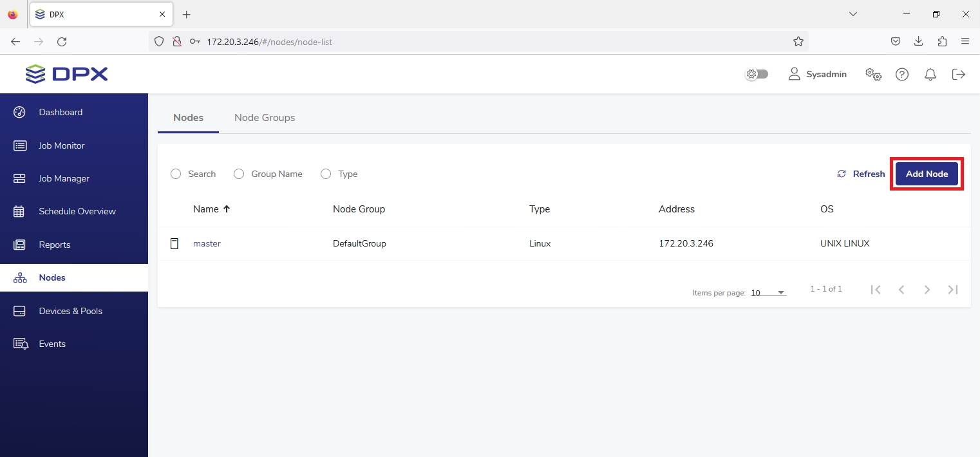Open the settings gears icon

(x=873, y=74)
